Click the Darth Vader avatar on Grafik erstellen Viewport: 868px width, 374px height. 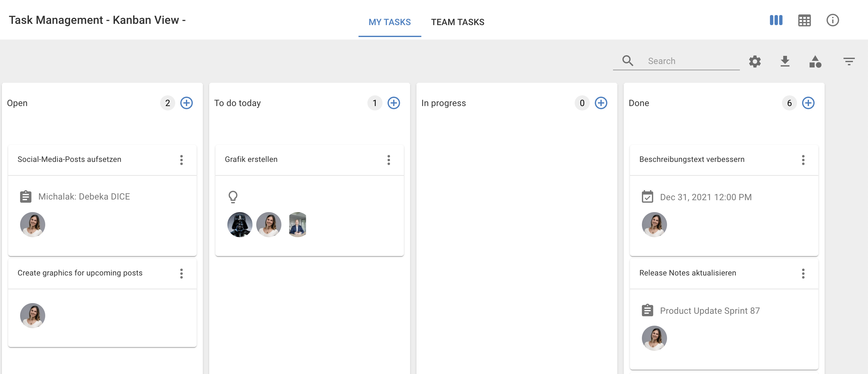click(240, 225)
